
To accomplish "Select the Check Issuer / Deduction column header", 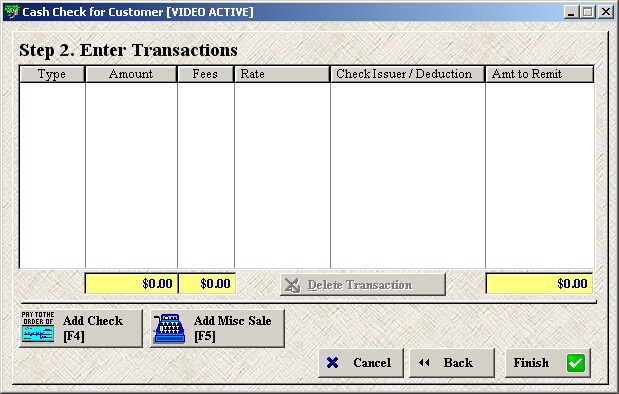I will [x=407, y=74].
